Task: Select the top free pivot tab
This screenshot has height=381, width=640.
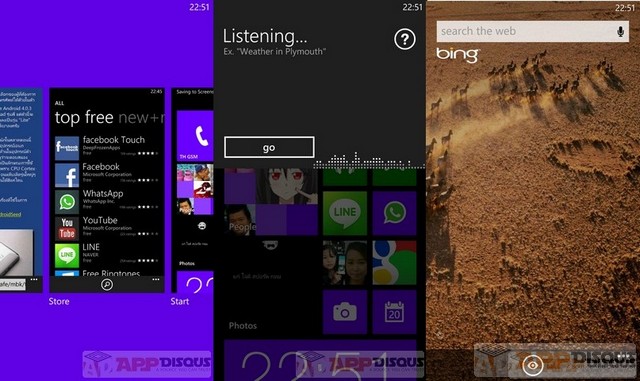Action: coord(84,118)
